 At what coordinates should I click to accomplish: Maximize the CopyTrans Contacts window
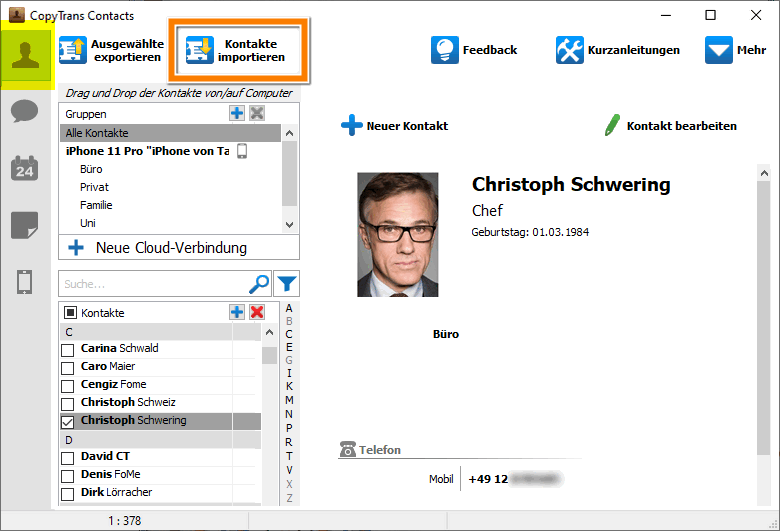click(710, 15)
